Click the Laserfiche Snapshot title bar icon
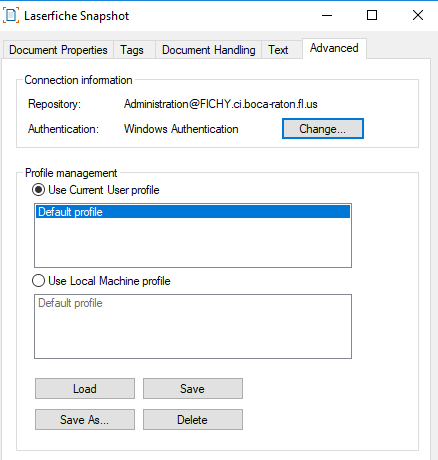 tap(11, 15)
